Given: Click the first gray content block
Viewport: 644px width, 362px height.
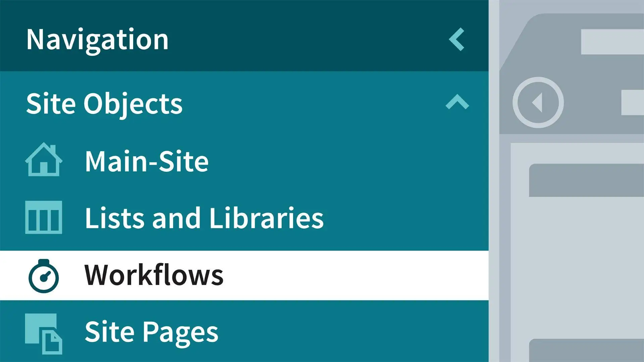Looking at the screenshot, I should (586, 180).
